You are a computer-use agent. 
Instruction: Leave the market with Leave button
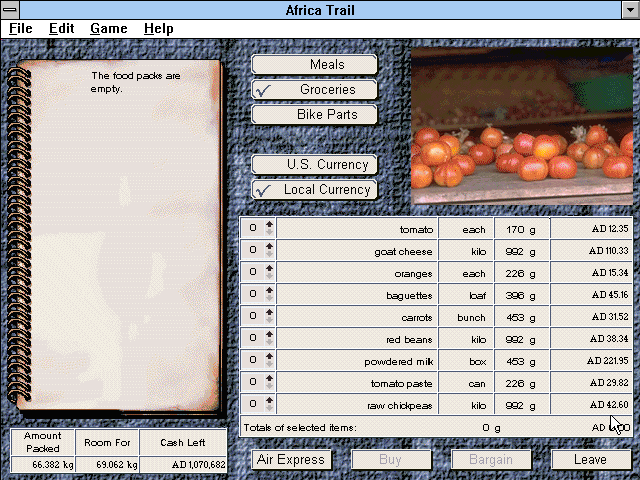pyautogui.click(x=590, y=460)
